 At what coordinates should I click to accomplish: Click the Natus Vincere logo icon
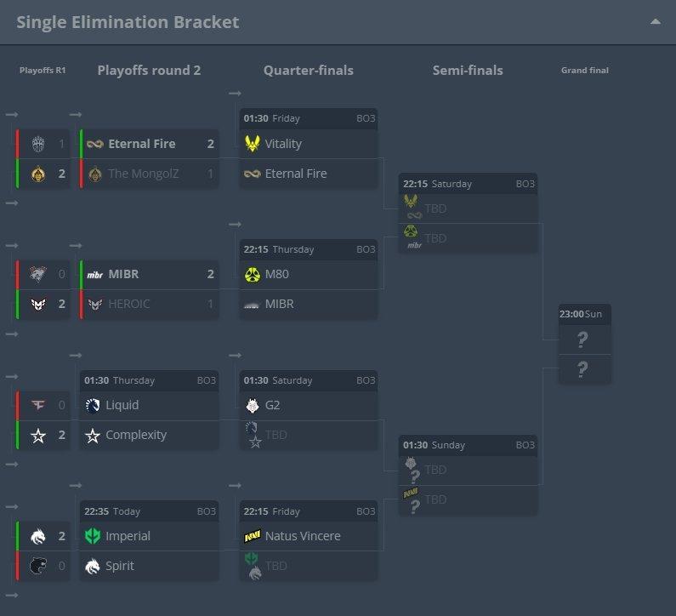click(253, 536)
